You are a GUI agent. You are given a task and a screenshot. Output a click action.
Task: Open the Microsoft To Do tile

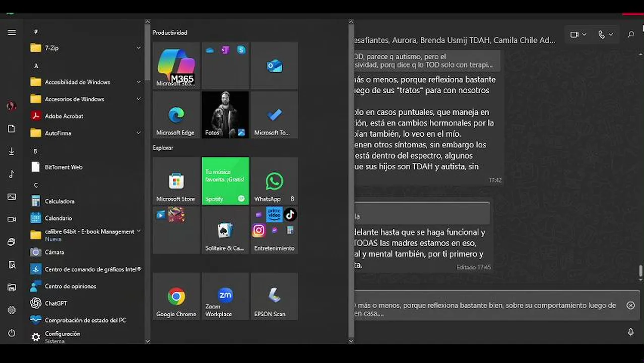(274, 115)
